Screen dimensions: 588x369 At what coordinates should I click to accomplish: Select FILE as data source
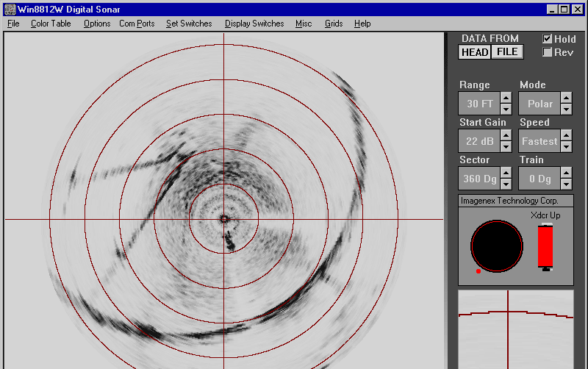click(x=507, y=51)
